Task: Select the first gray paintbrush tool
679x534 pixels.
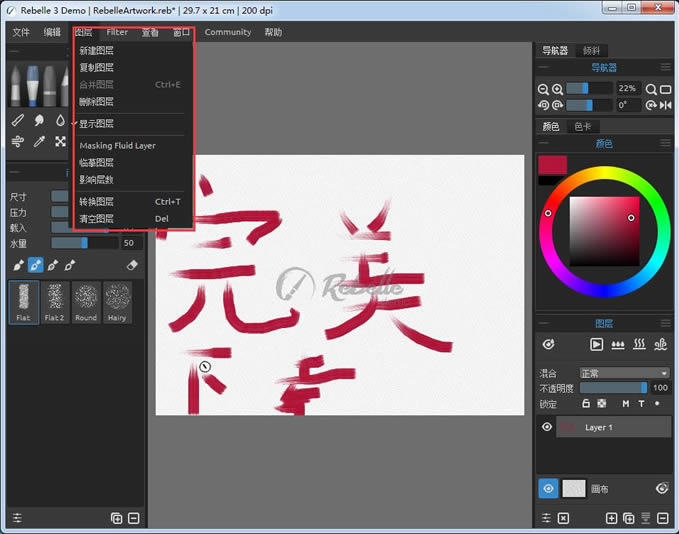Action: (x=15, y=85)
